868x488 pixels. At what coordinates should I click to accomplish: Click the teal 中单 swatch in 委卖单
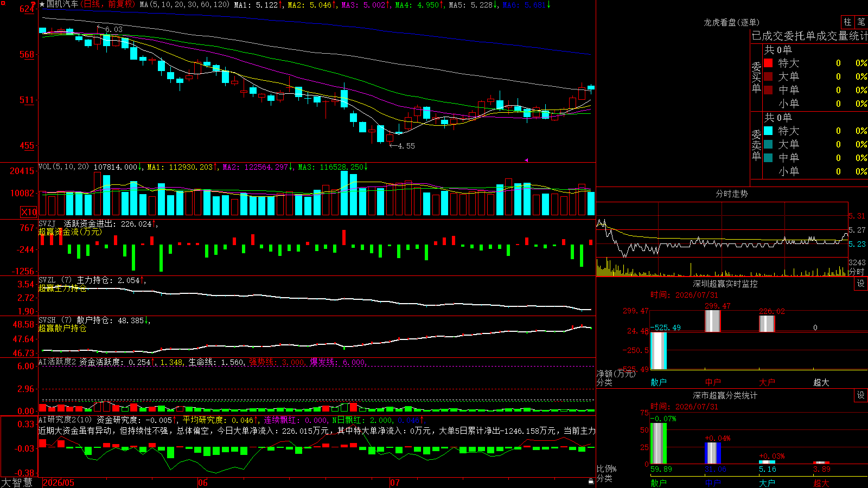[x=768, y=158]
